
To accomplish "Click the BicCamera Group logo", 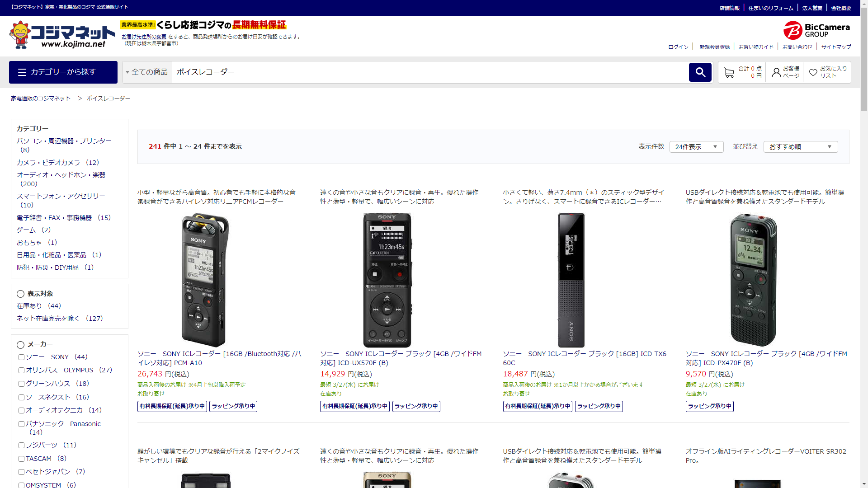I will click(816, 30).
